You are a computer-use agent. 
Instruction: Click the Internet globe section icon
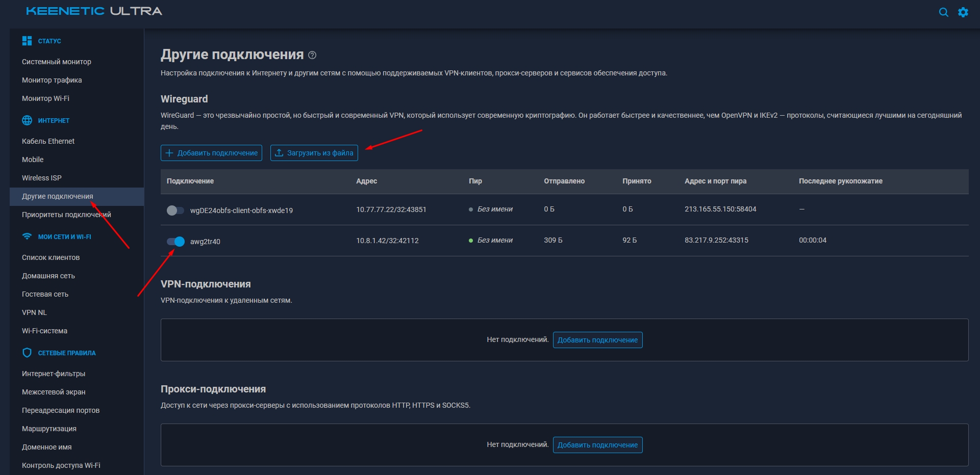coord(27,120)
